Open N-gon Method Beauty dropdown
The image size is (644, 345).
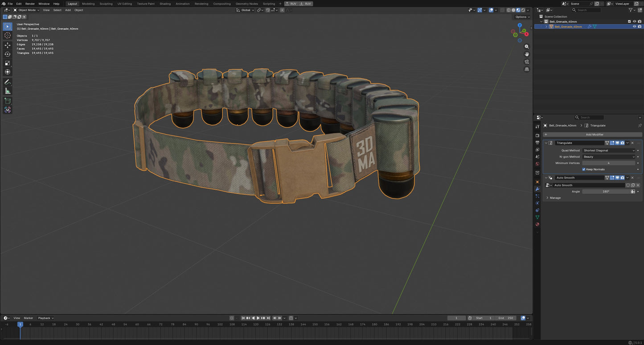[x=609, y=156]
